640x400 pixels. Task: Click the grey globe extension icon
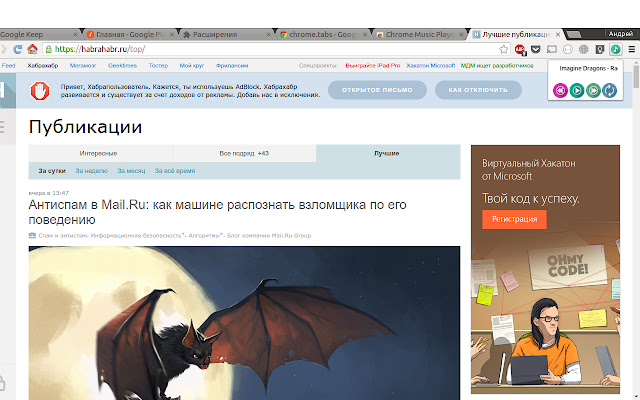(x=584, y=49)
